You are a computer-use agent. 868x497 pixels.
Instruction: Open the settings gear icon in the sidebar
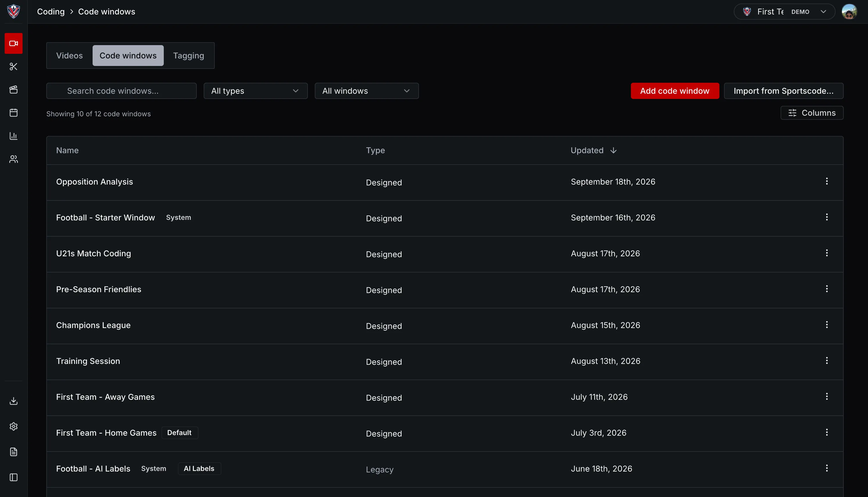click(13, 426)
